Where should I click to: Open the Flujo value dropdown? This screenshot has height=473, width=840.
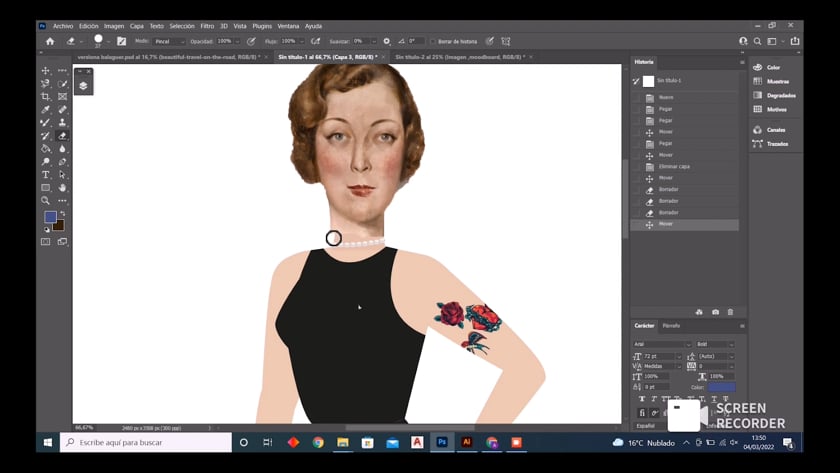point(302,41)
